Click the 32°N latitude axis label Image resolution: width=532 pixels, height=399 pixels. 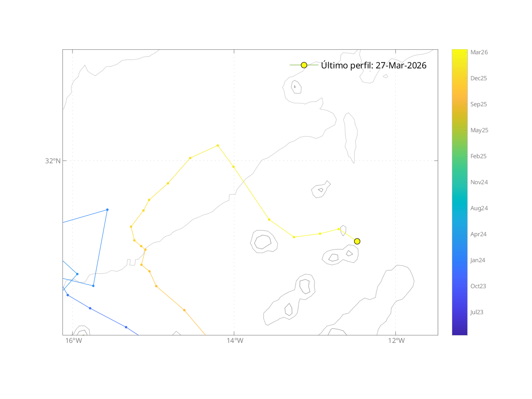52,161
